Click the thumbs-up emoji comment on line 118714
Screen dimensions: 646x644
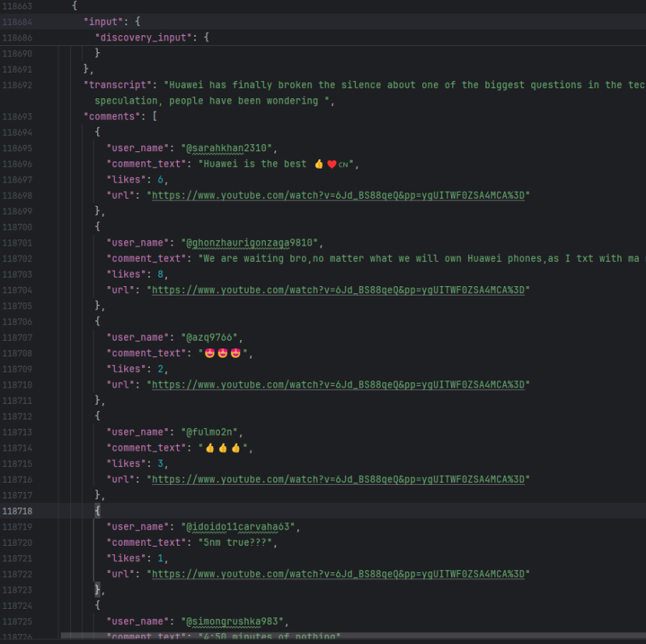tap(222, 448)
